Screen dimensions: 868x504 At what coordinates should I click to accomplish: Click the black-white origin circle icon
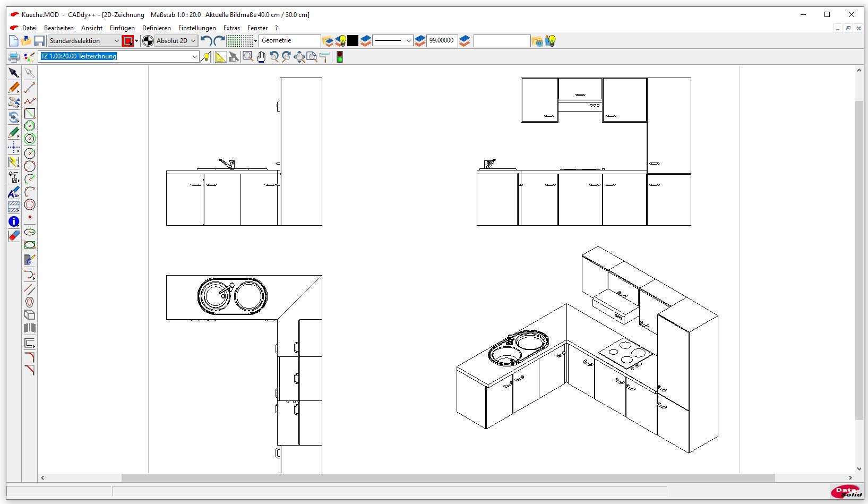click(148, 41)
